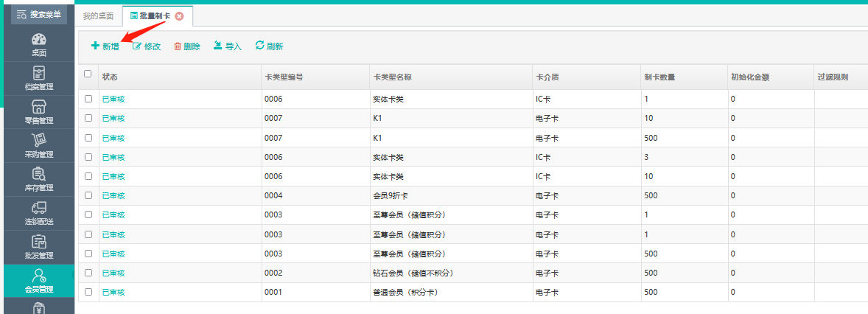Image resolution: width=868 pixels, height=314 pixels.
Task: Open 采购管理 cart icon in sidebar
Action: tap(39, 146)
